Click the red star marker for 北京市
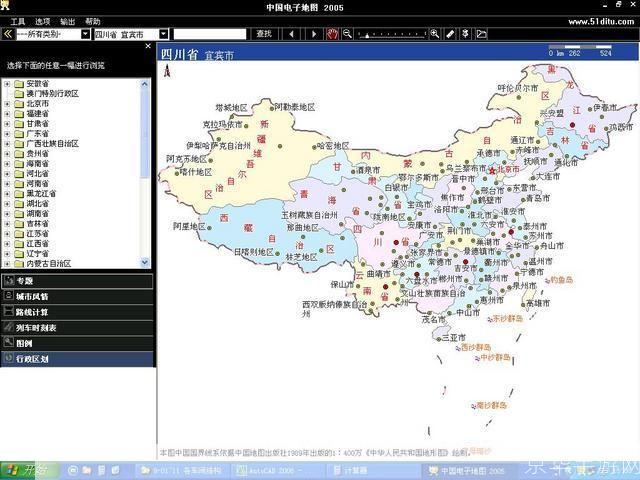The image size is (640, 480). (x=492, y=171)
